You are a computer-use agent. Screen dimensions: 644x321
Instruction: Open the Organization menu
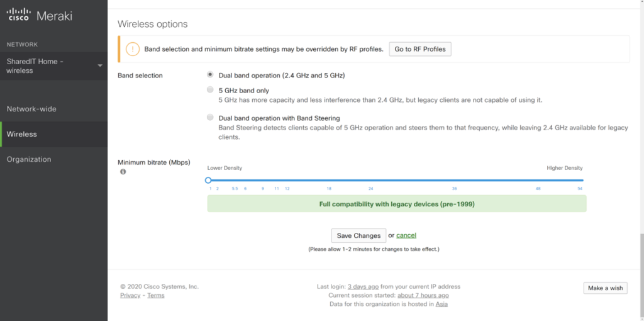point(29,159)
